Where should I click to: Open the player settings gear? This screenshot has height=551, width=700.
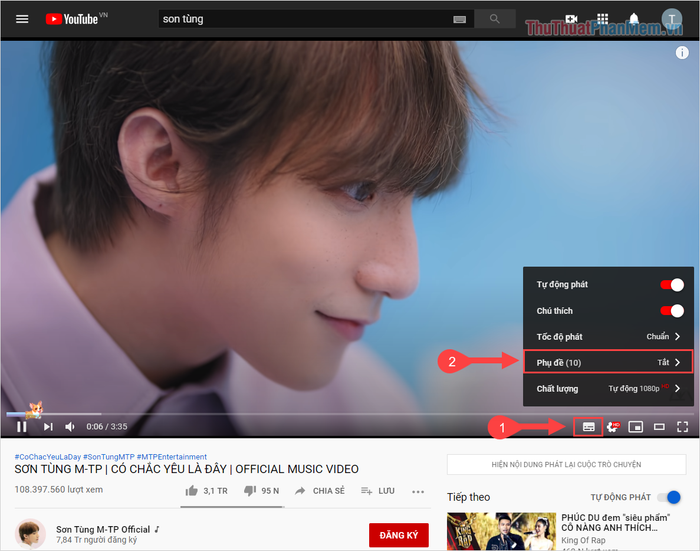click(x=613, y=427)
